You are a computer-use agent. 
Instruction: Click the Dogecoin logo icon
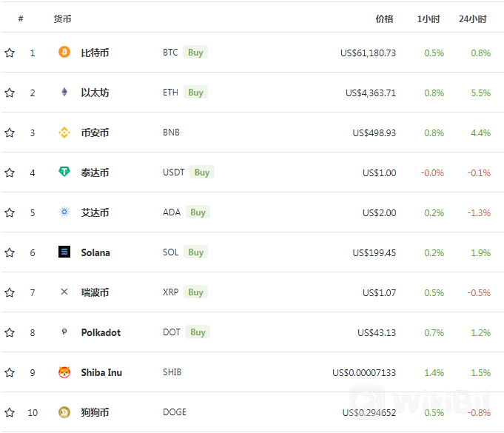(64, 412)
